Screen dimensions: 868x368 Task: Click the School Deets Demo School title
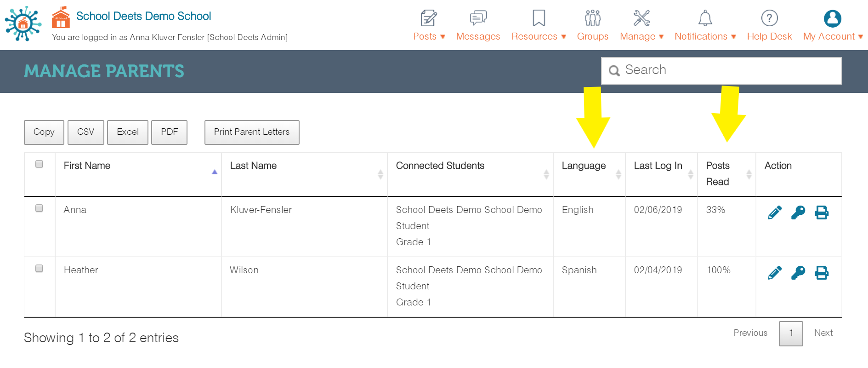click(x=143, y=16)
